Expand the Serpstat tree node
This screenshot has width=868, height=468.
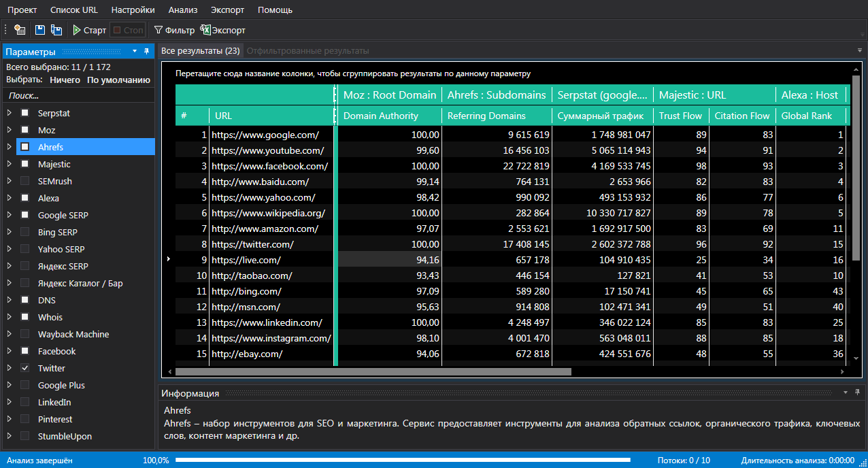(10, 113)
